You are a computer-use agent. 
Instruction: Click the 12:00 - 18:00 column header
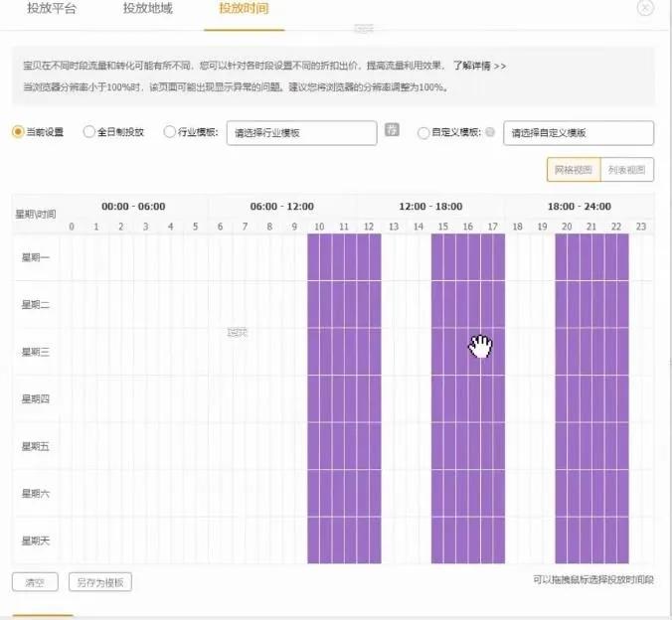(x=430, y=207)
